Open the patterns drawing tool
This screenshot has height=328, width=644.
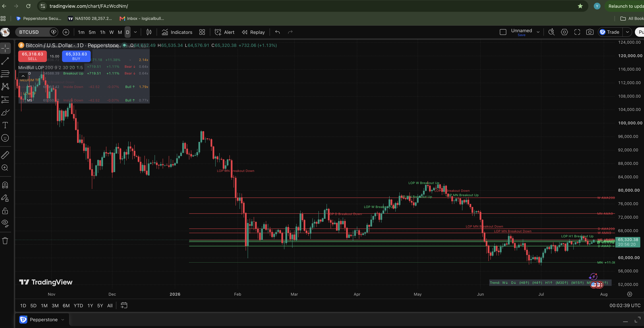point(5,86)
